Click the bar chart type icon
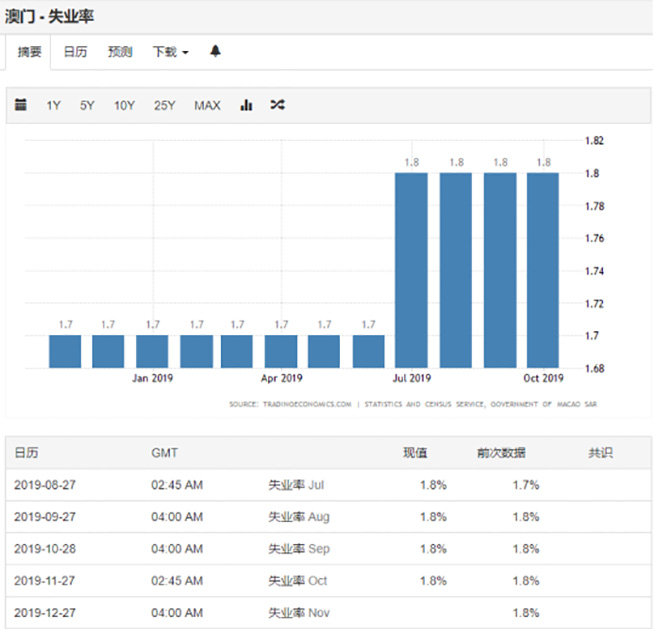This screenshot has width=654, height=629. coord(246,105)
